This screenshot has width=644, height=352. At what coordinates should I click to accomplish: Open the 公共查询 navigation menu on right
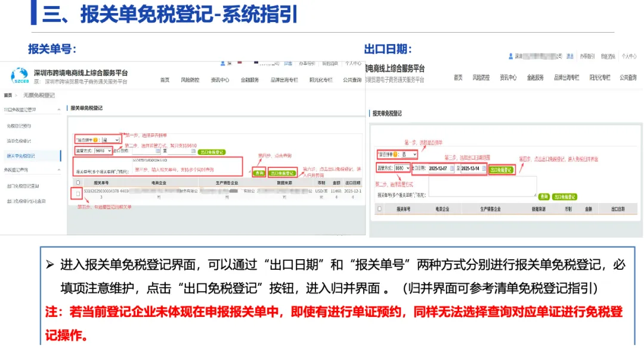627,77
